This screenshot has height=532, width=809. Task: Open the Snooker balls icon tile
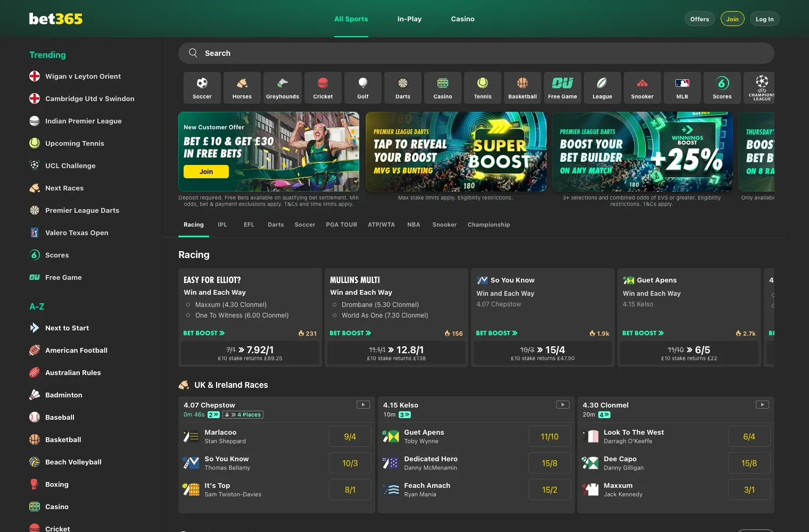642,87
